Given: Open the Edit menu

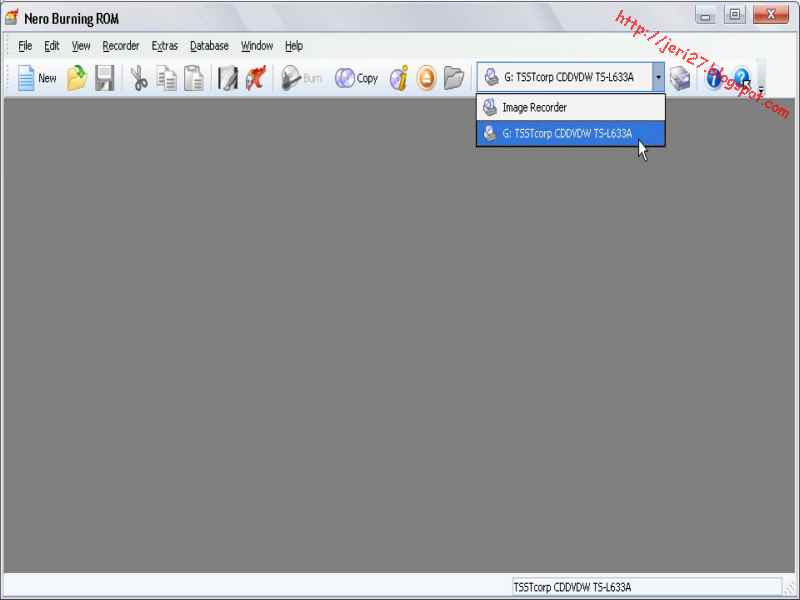Looking at the screenshot, I should [x=52, y=46].
